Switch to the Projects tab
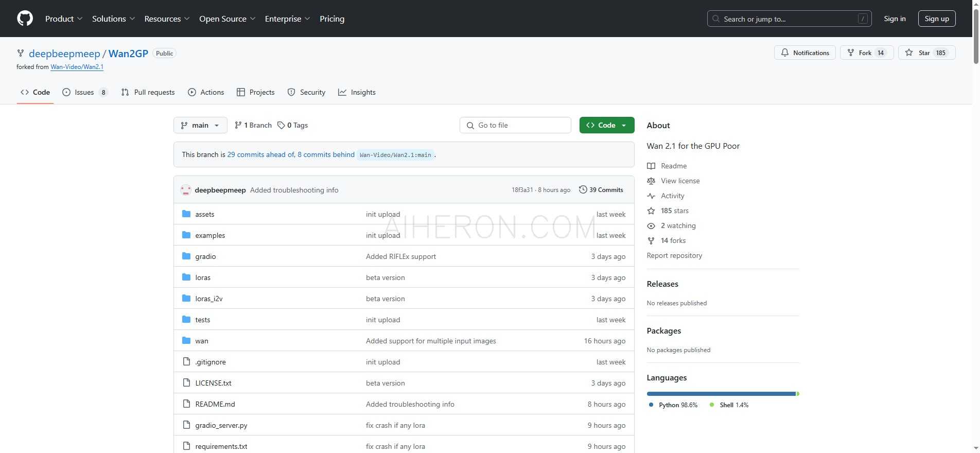The width and height of the screenshot is (980, 453). [x=255, y=92]
